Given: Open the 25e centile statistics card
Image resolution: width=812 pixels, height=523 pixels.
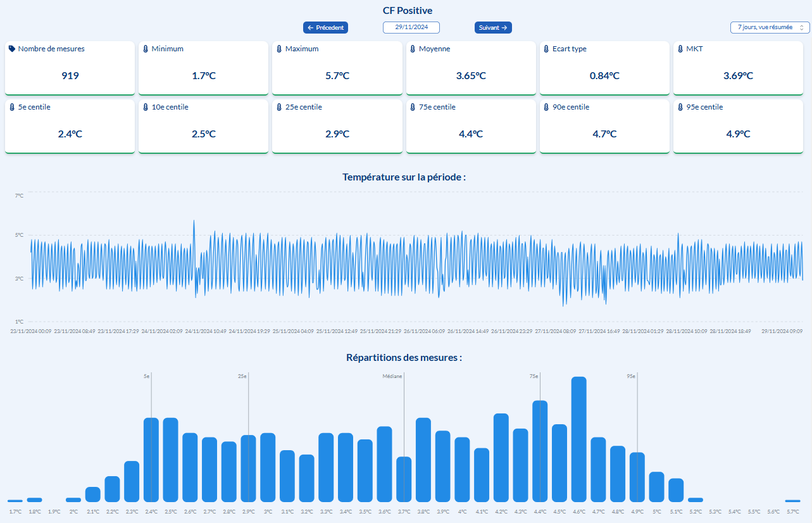Looking at the screenshot, I should coord(337,127).
